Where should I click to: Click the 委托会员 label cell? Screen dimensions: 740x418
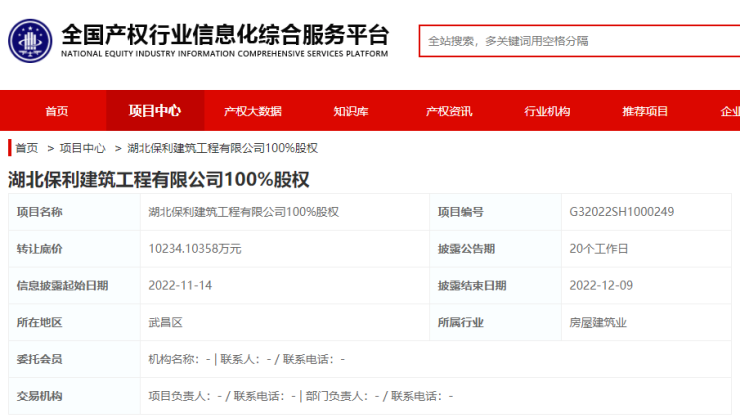(75, 359)
